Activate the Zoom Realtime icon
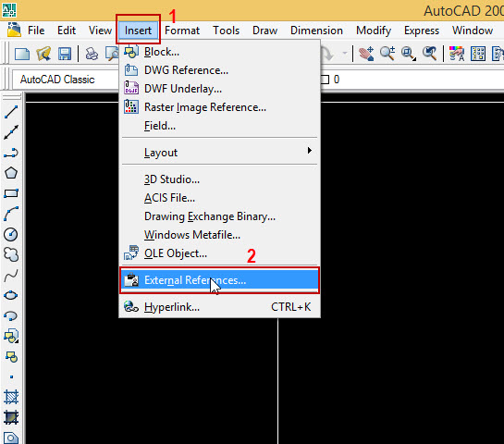This screenshot has height=444, width=504. 387,54
